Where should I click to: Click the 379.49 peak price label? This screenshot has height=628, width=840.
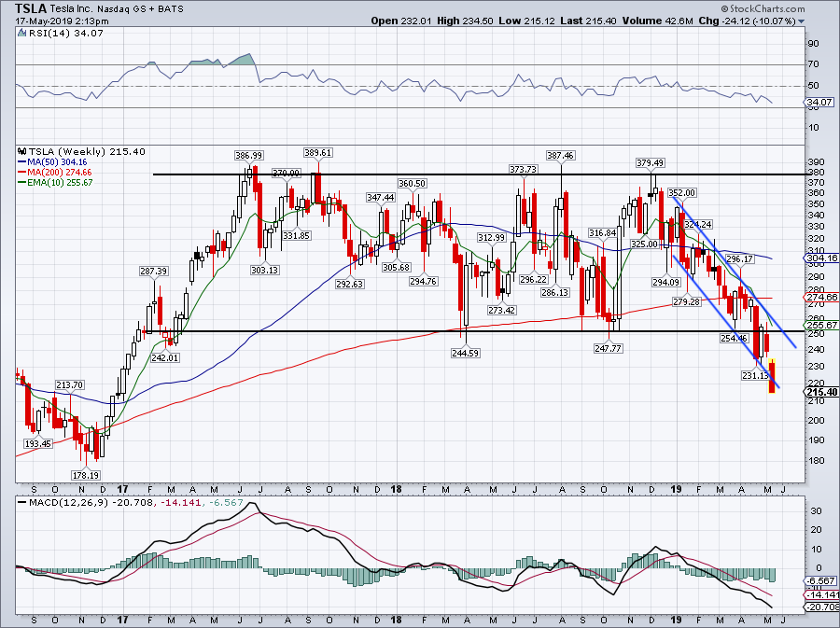click(650, 162)
